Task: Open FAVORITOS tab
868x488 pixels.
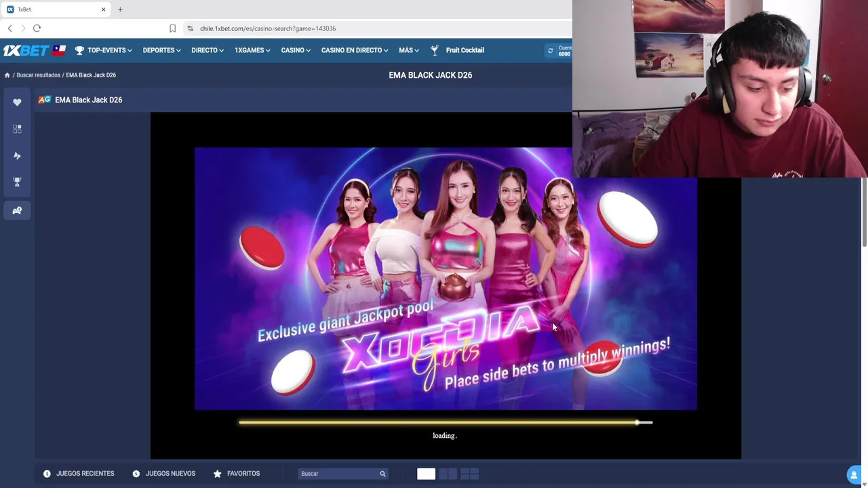Action: [237, 474]
